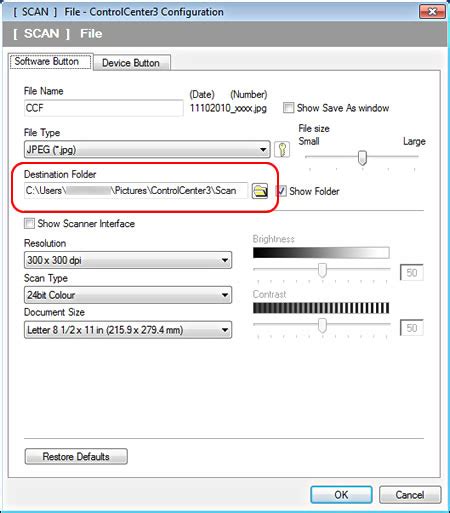This screenshot has height=513, width=450.
Task: Open the File Type dropdown
Action: point(147,149)
